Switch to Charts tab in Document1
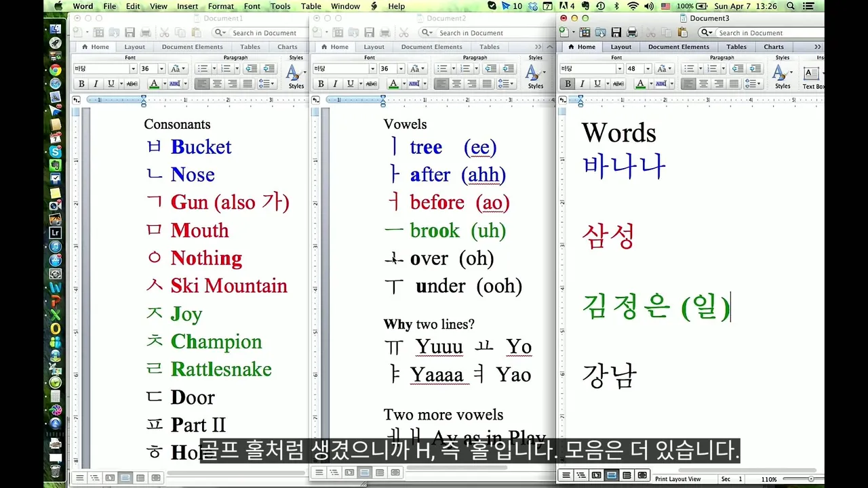 point(287,47)
